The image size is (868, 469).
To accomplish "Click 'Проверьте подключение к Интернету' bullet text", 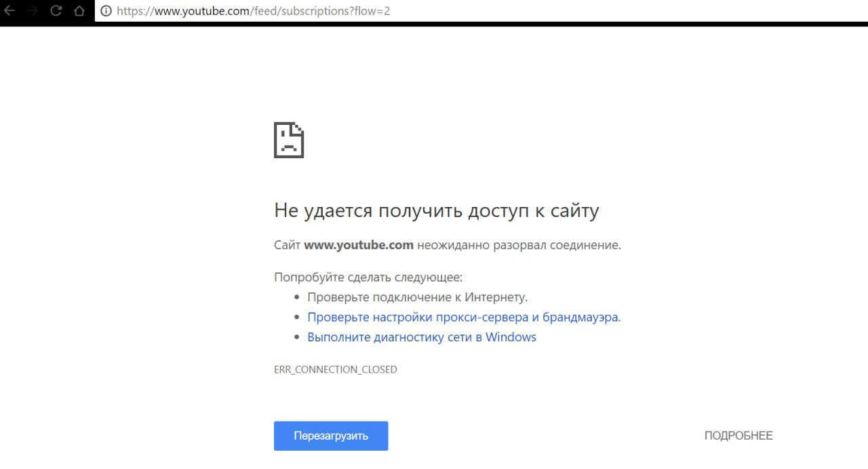I will click(x=418, y=297).
